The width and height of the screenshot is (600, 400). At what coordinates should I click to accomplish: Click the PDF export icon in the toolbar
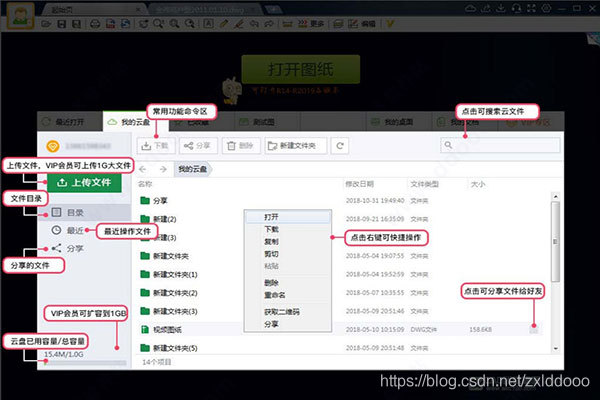pos(110,24)
